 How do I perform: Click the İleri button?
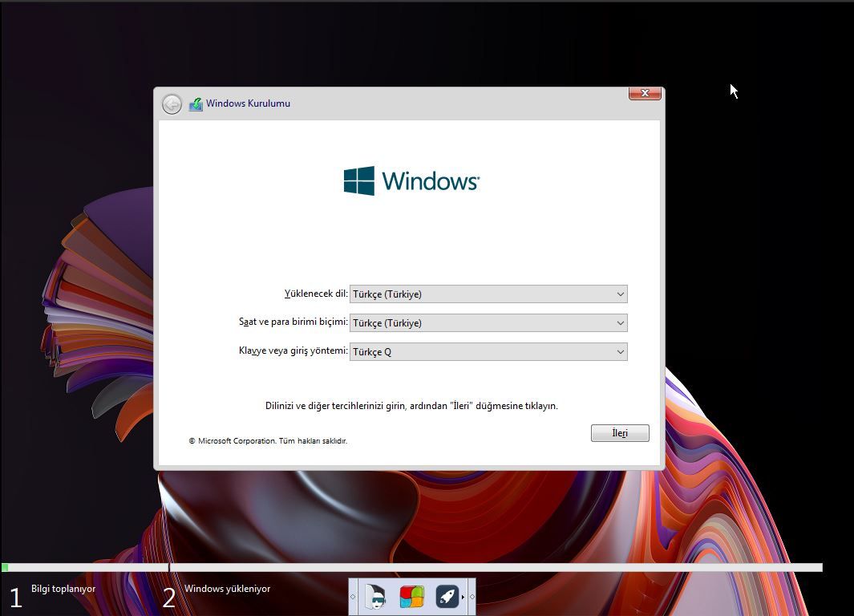point(620,433)
